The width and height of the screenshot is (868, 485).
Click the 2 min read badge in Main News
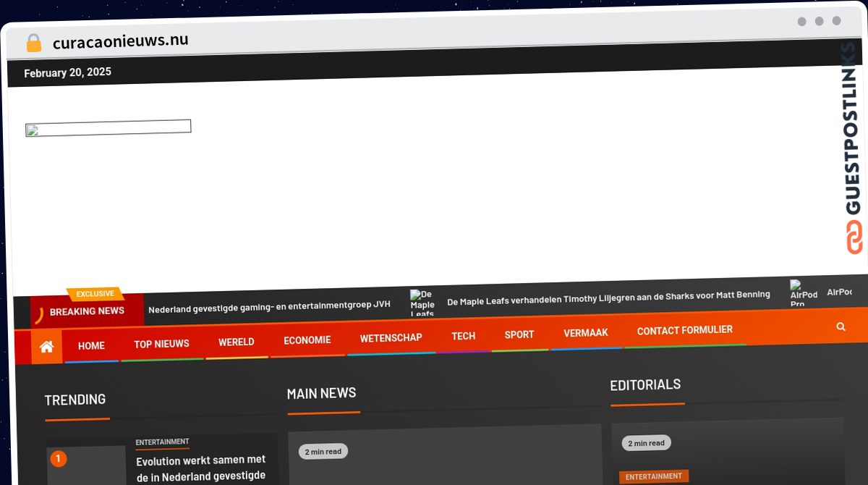point(323,452)
